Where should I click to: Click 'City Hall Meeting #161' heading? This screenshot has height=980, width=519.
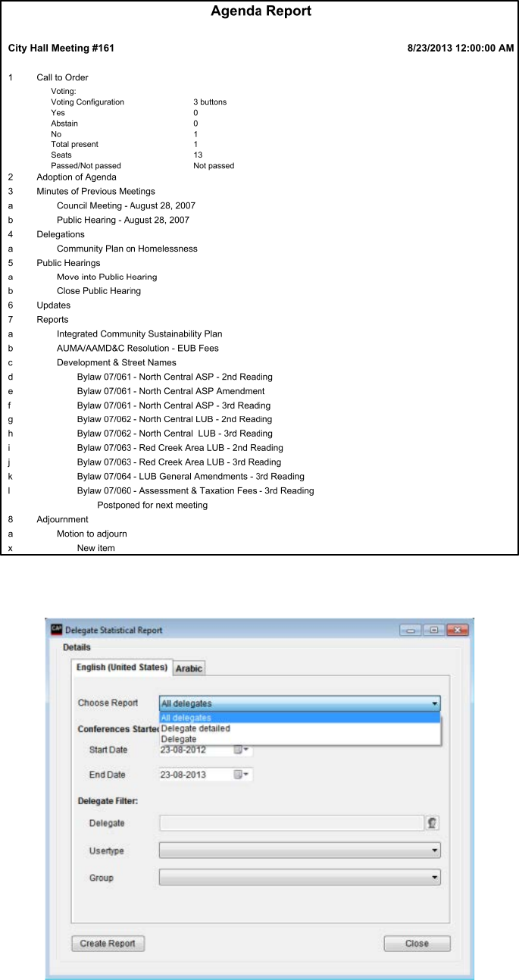click(61, 49)
